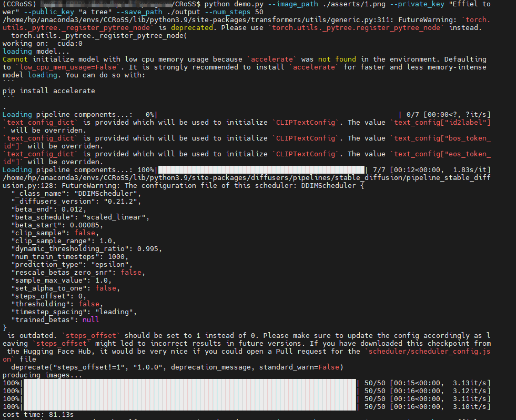
Task: Select the '50/50 [00:16<00:00, 3.12it/s]' text
Action: [x=428, y=391]
